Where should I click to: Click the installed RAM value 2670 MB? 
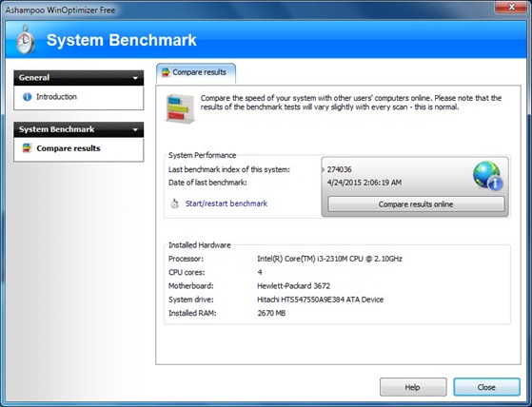(271, 313)
